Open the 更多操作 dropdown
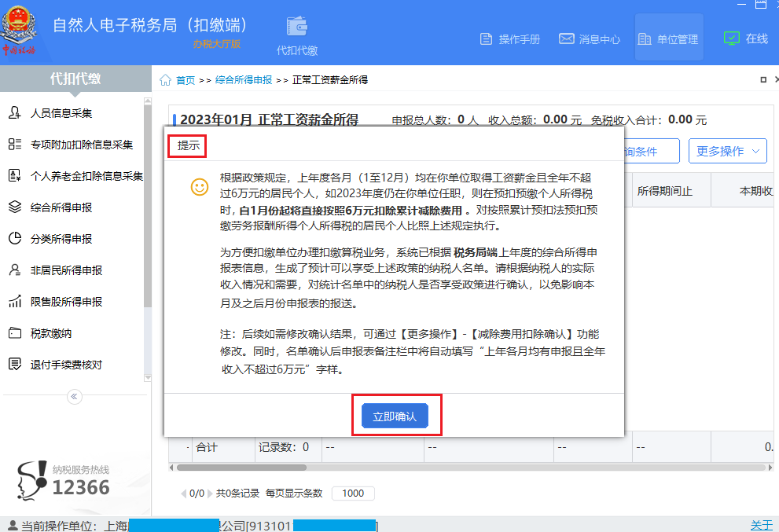The image size is (779, 532). pos(727,151)
